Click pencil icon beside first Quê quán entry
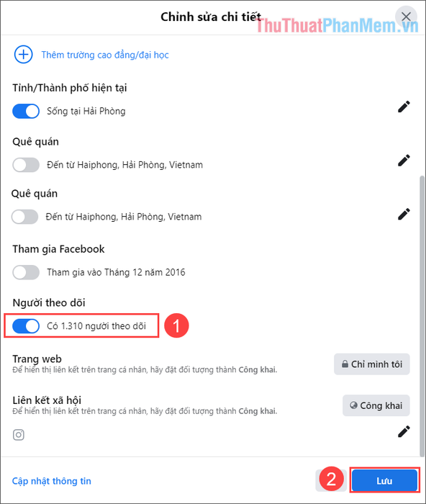Viewport: 426px width, 504px height. pyautogui.click(x=404, y=161)
